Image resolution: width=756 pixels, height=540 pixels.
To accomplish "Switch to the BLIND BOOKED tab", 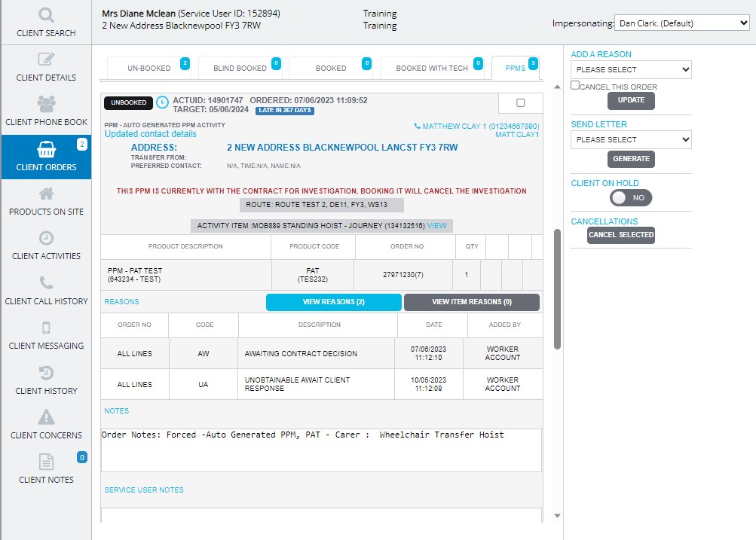I will 240,68.
